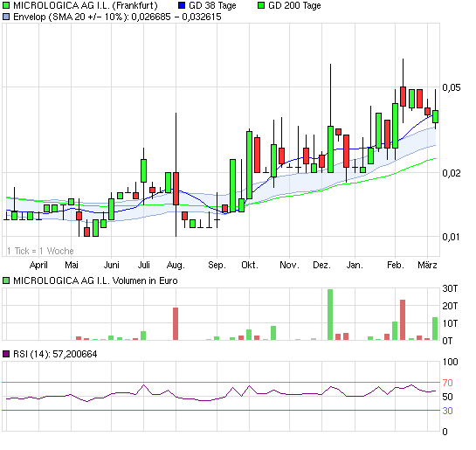Click the tall red February volume bar

(x=403, y=320)
